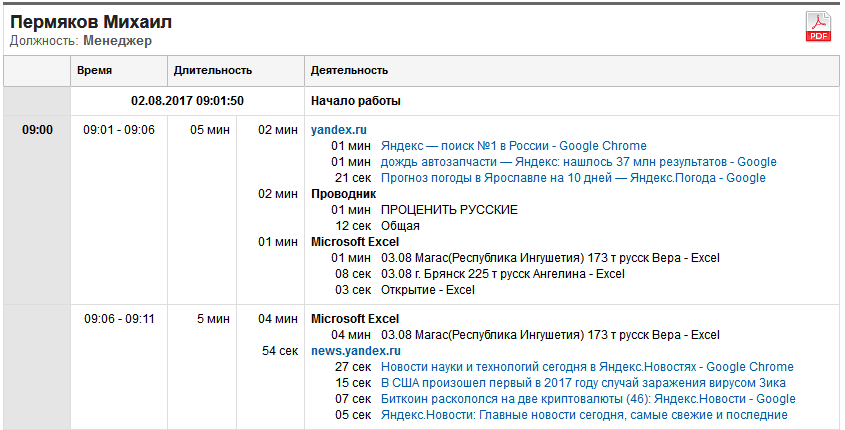The height and width of the screenshot is (430, 845).
Task: Open the news.yandex.ru site link
Action: tap(356, 351)
